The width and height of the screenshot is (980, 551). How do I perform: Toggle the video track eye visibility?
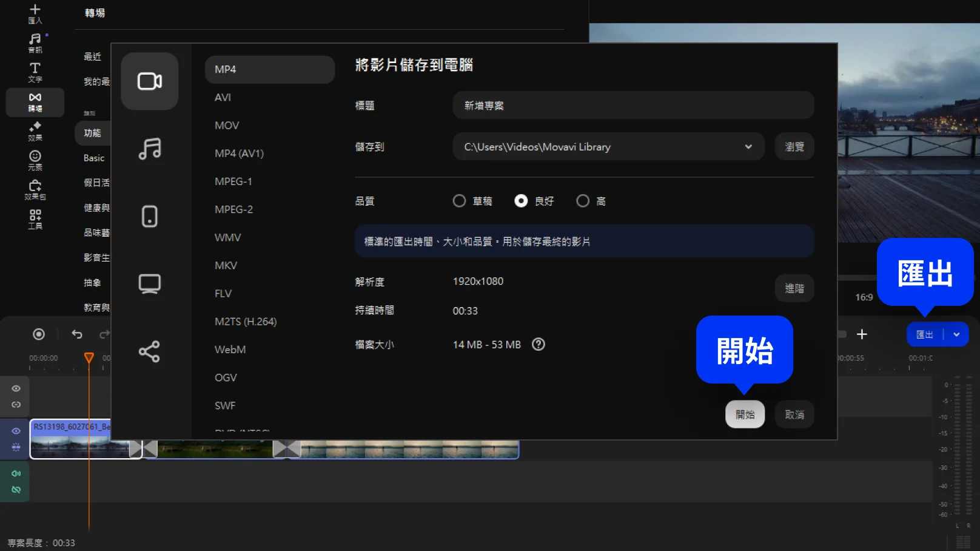coord(16,431)
